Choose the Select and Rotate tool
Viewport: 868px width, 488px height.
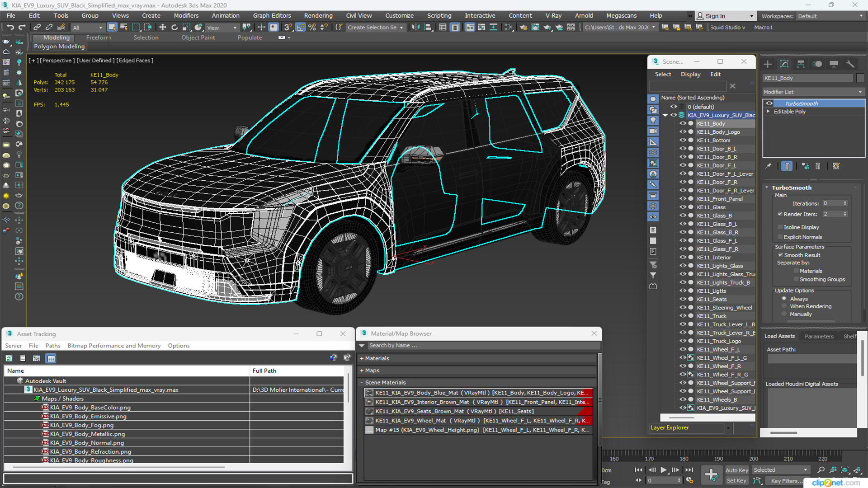pyautogui.click(x=175, y=28)
